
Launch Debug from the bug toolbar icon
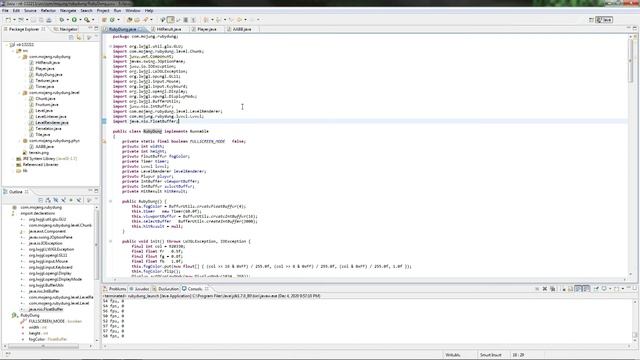tap(62, 20)
